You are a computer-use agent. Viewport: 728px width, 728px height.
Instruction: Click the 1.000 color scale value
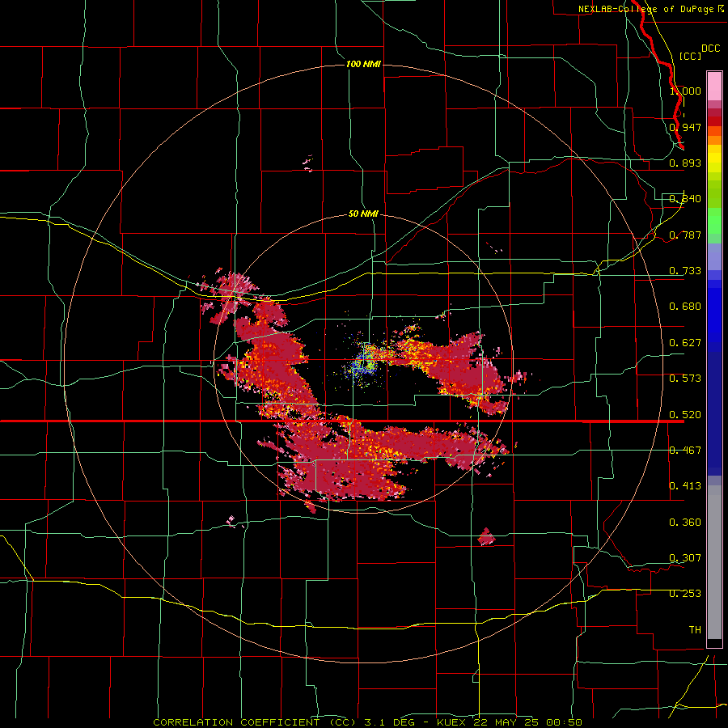[685, 91]
